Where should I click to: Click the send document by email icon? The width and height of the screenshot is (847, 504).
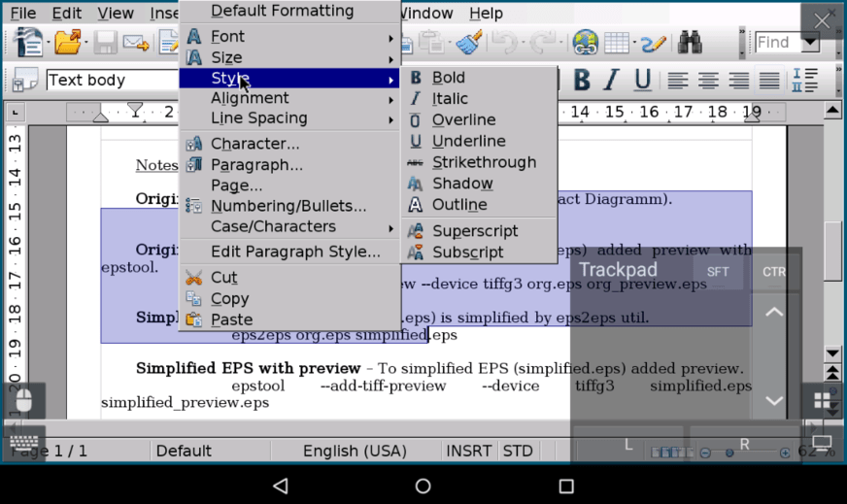(136, 42)
